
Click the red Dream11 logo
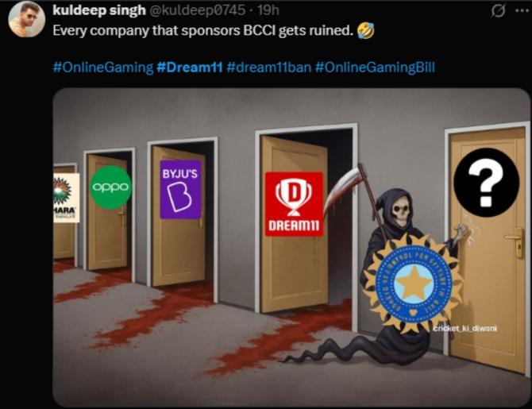(294, 204)
